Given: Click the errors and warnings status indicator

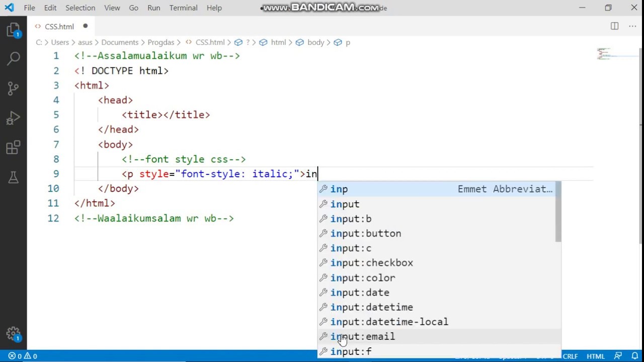Looking at the screenshot, I should point(23,356).
